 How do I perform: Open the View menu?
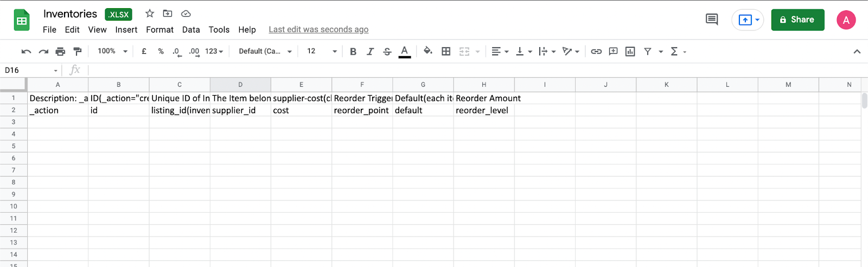(x=98, y=30)
